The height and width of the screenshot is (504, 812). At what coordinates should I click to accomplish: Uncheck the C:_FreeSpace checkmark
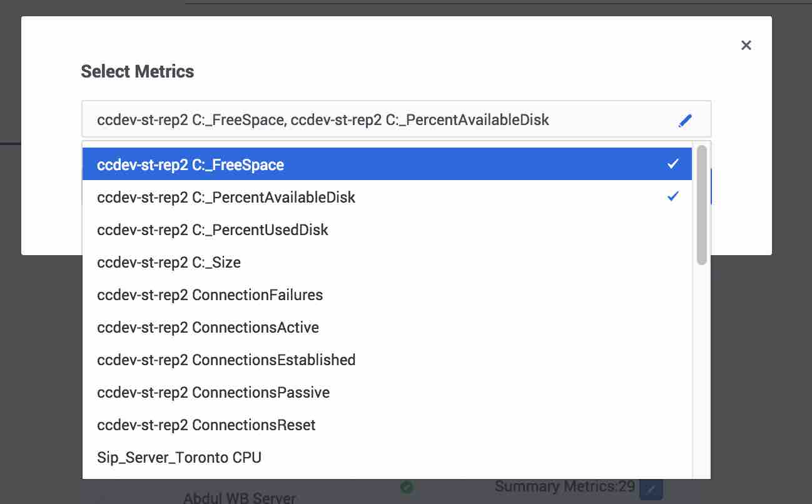(x=673, y=164)
